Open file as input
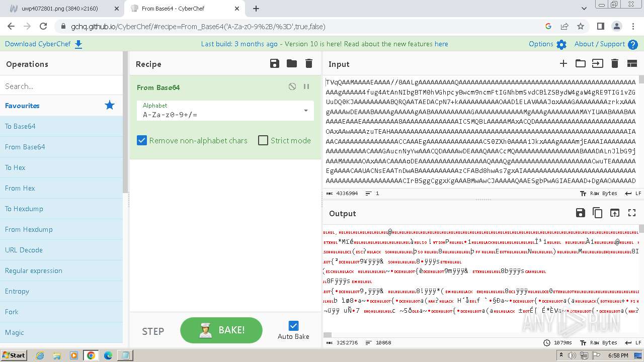 [x=598, y=63]
